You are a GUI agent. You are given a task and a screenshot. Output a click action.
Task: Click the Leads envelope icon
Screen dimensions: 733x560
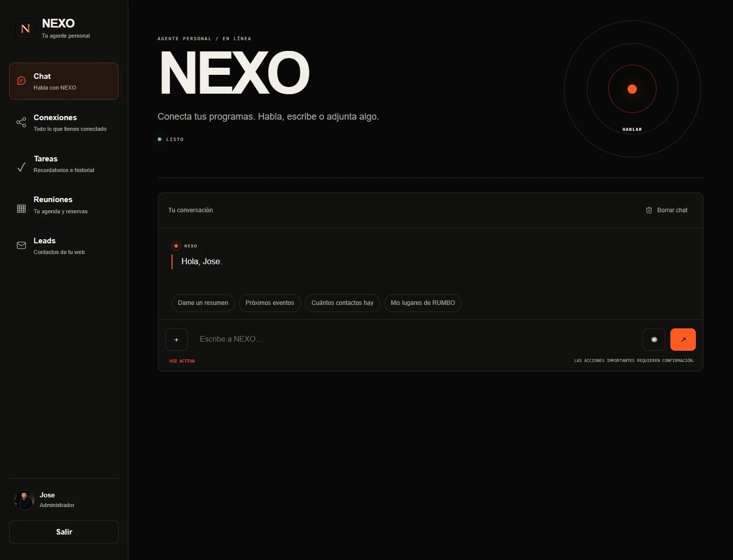click(21, 245)
